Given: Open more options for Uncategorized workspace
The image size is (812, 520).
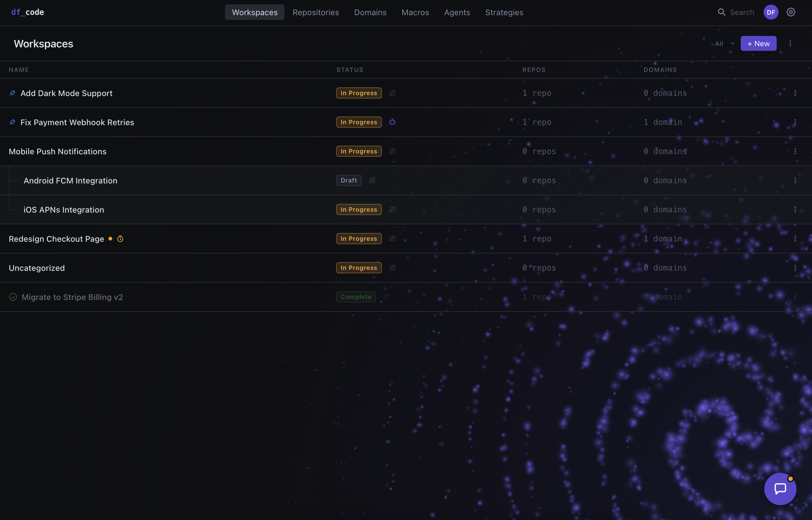Looking at the screenshot, I should [795, 267].
